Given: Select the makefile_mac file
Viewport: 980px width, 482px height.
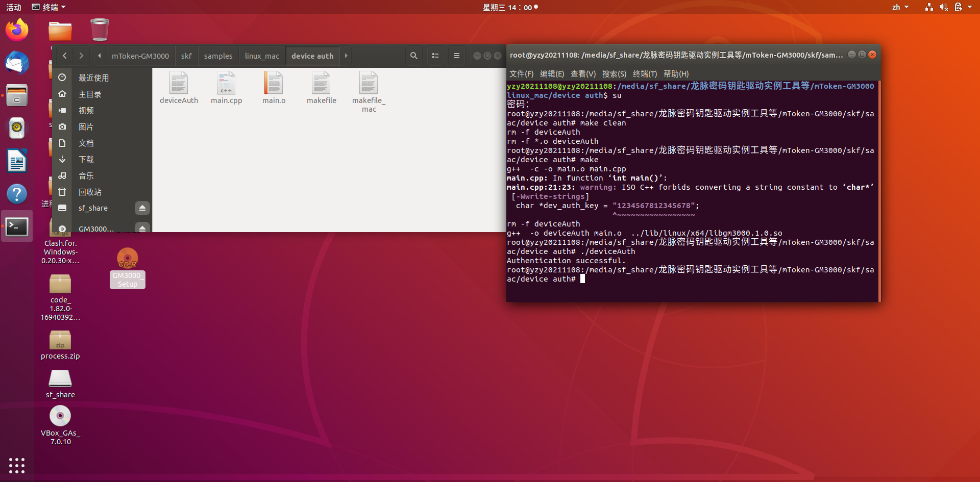Looking at the screenshot, I should [x=369, y=92].
